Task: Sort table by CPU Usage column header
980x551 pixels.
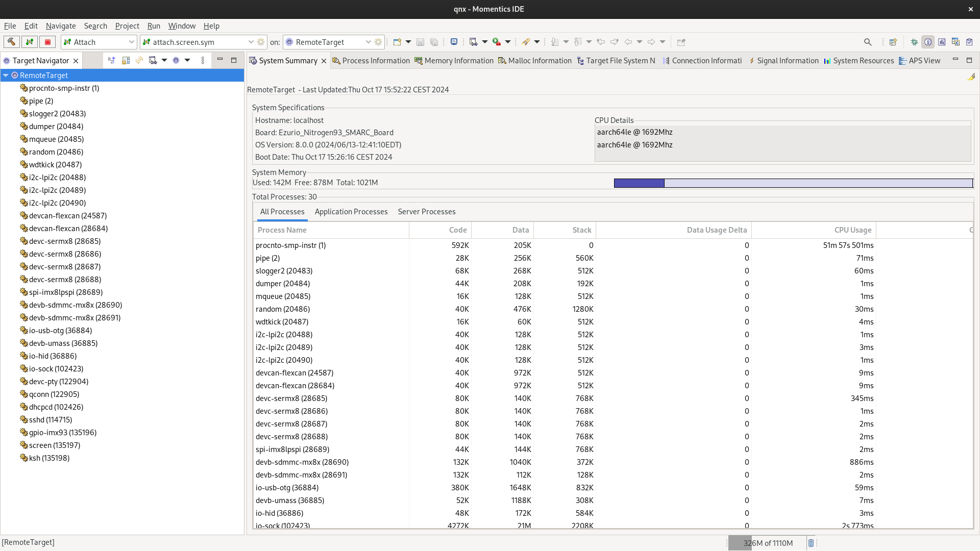Action: click(x=852, y=230)
